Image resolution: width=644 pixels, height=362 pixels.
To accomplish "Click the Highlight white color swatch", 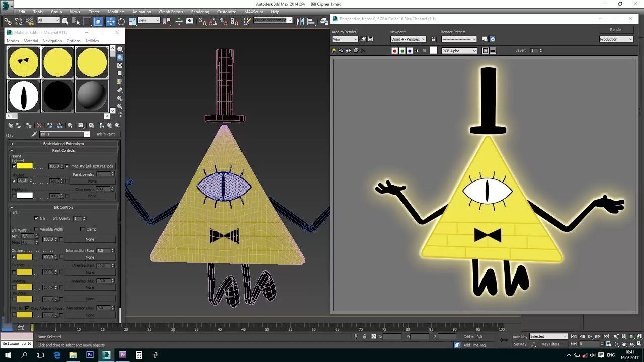I will pyautogui.click(x=25, y=195).
